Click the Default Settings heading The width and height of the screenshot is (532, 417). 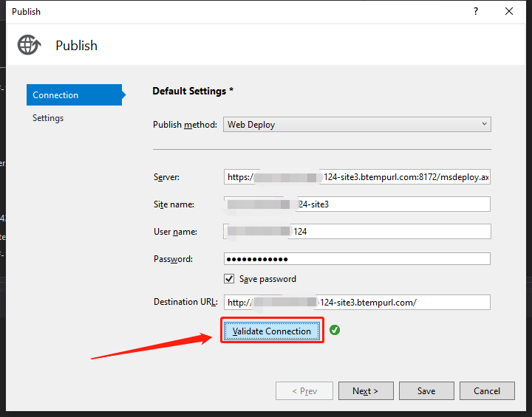pos(192,92)
